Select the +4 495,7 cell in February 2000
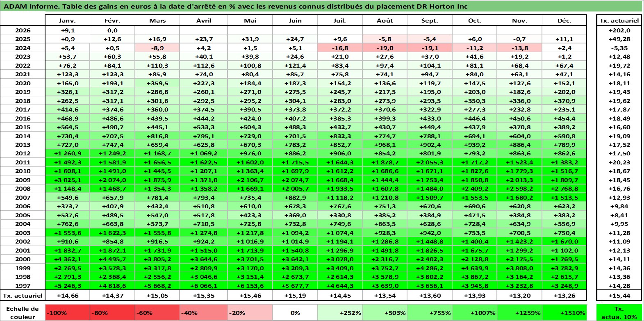This screenshot has width=644, height=321. [x=112, y=259]
